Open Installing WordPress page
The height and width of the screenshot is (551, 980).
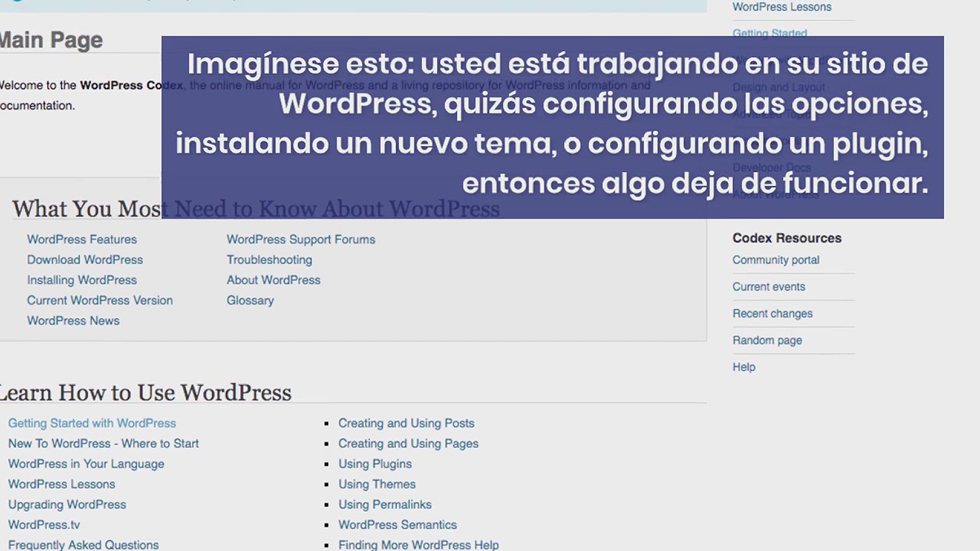tap(82, 280)
